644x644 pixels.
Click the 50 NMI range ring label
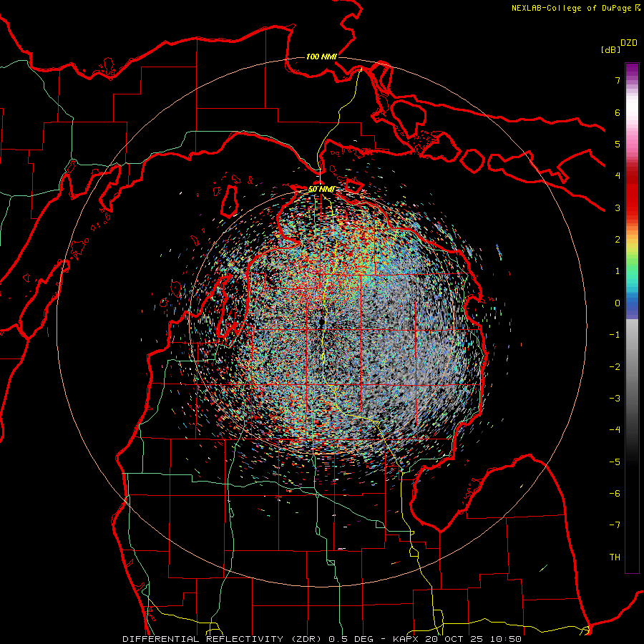click(321, 190)
